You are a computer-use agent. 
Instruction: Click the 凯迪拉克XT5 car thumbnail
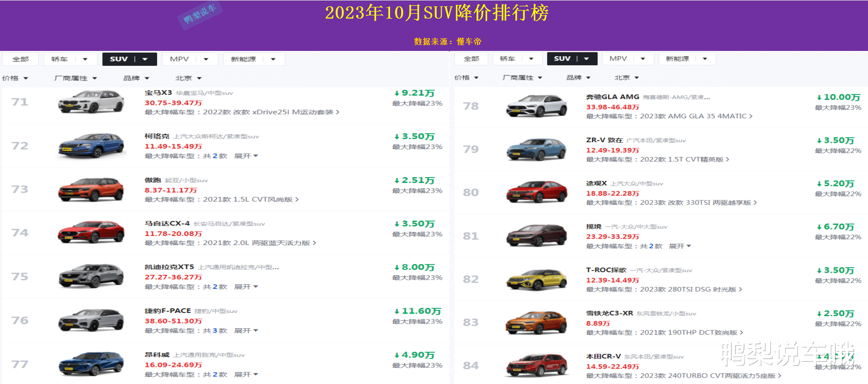coord(91,276)
